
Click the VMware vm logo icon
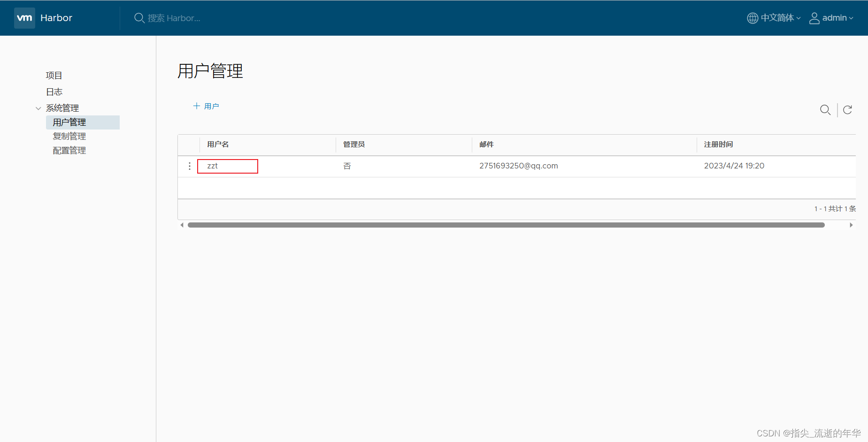point(24,18)
